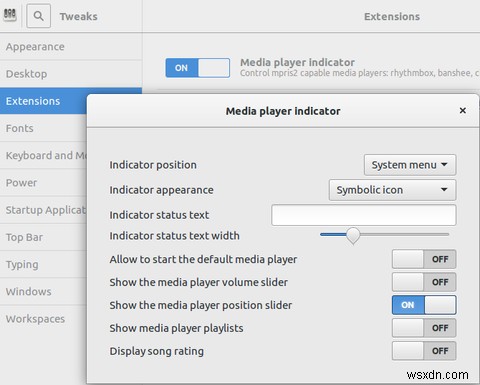
Task: Select Startup Applications in the sidebar
Action: tap(43, 210)
